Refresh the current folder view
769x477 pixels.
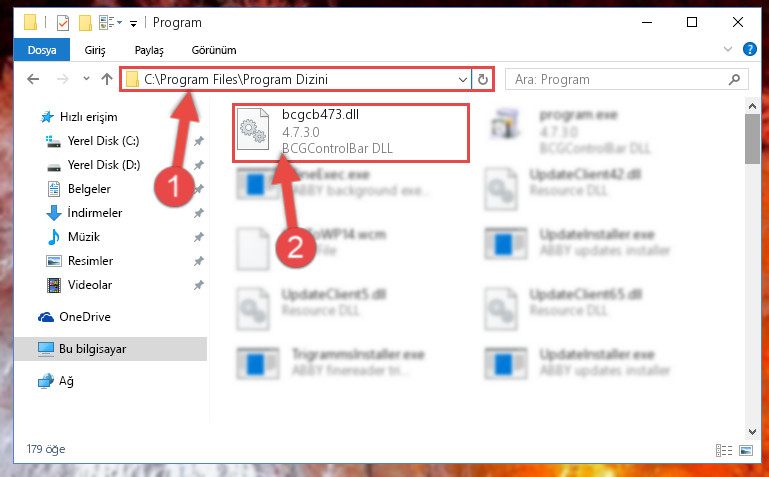(483, 79)
